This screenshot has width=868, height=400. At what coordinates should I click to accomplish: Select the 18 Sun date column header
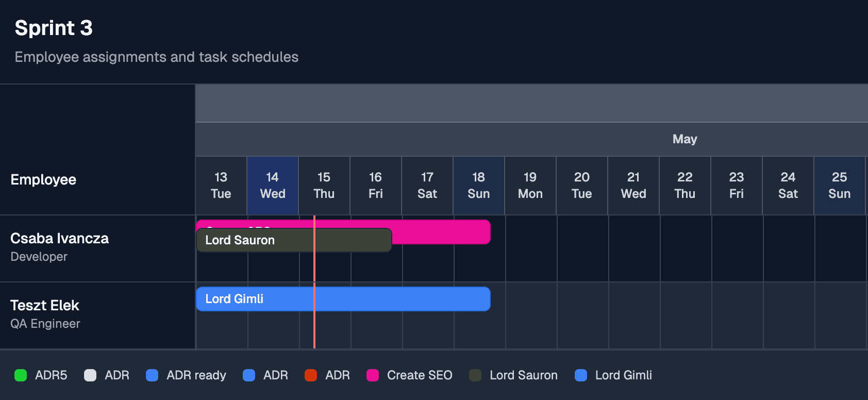pyautogui.click(x=479, y=186)
